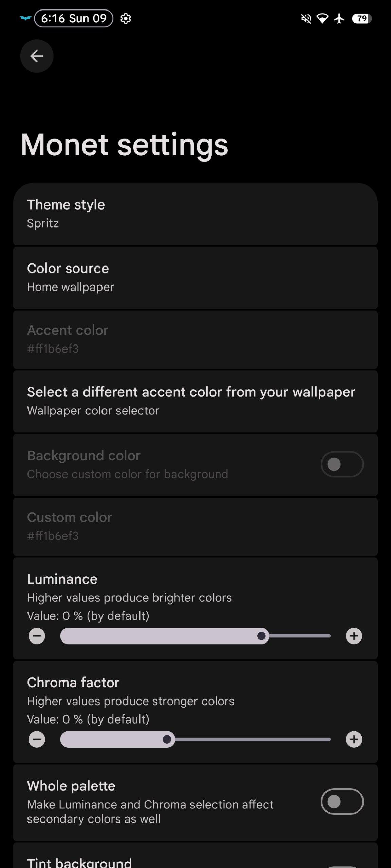Toggle the Background color switch
Viewport: 391px width, 868px height.
(342, 464)
